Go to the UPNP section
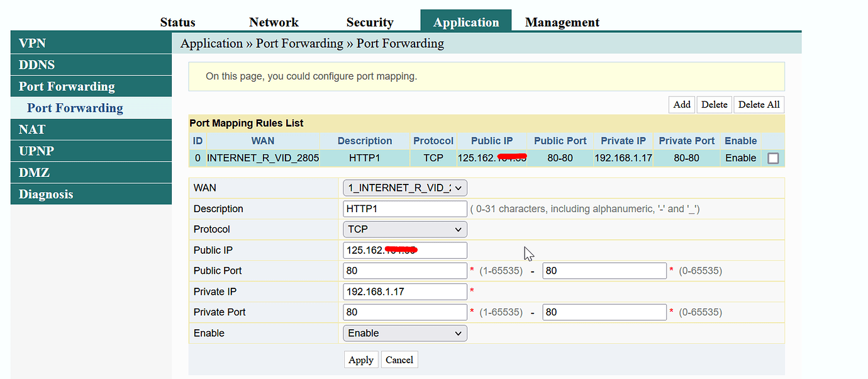868x379 pixels. tap(38, 150)
